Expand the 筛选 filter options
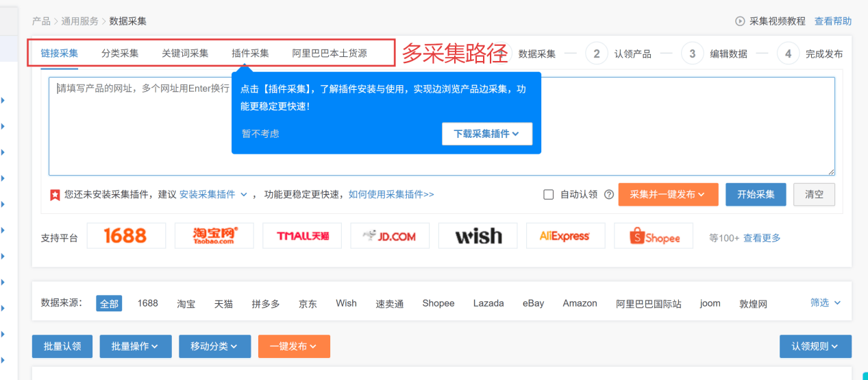This screenshot has width=868, height=380. 826,302
